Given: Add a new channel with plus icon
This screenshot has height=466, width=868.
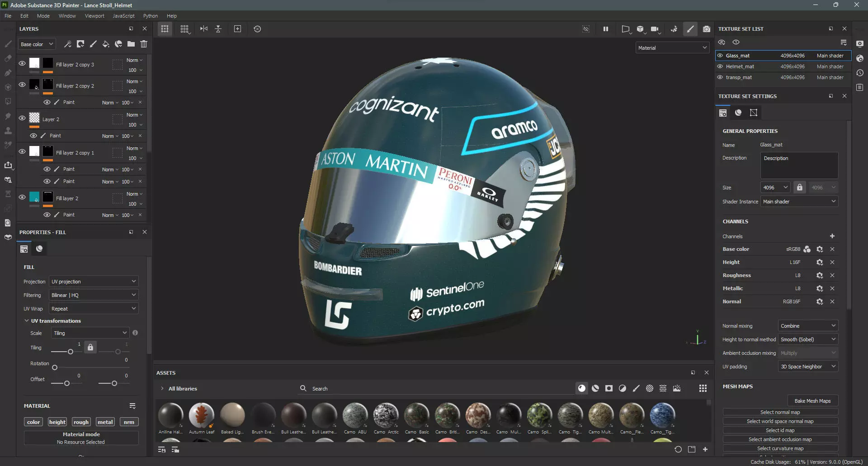Looking at the screenshot, I should [x=832, y=236].
